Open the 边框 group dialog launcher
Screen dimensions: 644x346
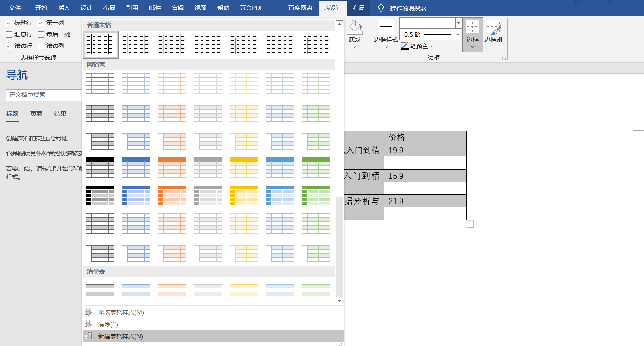tap(504, 58)
